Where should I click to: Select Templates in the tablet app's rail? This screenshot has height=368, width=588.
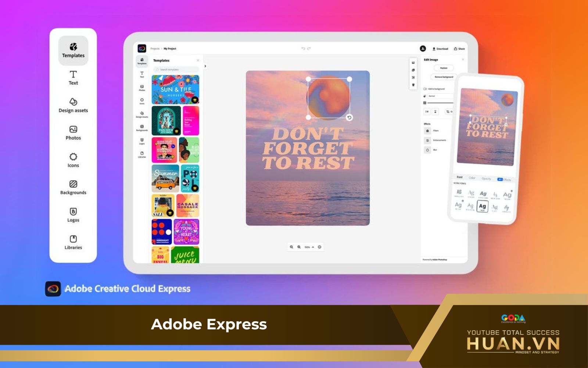(142, 61)
